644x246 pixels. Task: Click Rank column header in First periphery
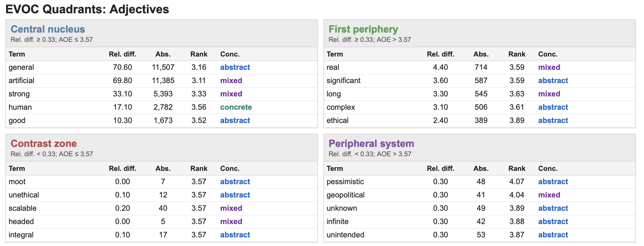tap(517, 54)
